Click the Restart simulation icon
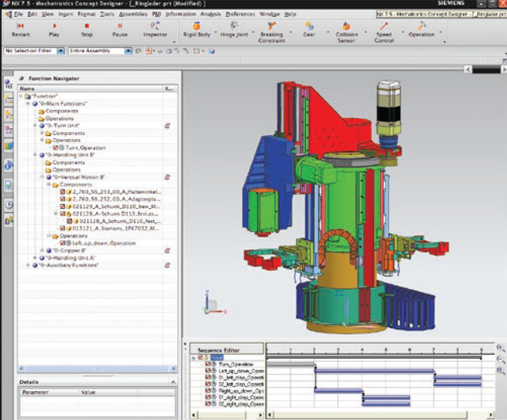Image resolution: width=507 pixels, height=420 pixels. click(20, 26)
